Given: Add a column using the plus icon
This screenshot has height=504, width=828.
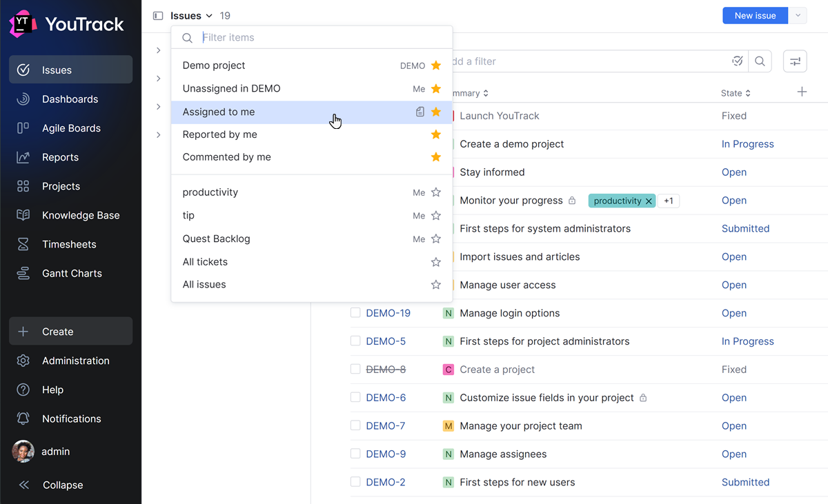Looking at the screenshot, I should click(802, 91).
